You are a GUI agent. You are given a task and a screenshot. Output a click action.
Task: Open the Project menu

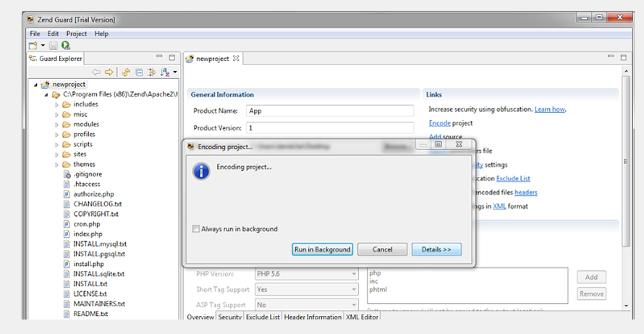(77, 34)
